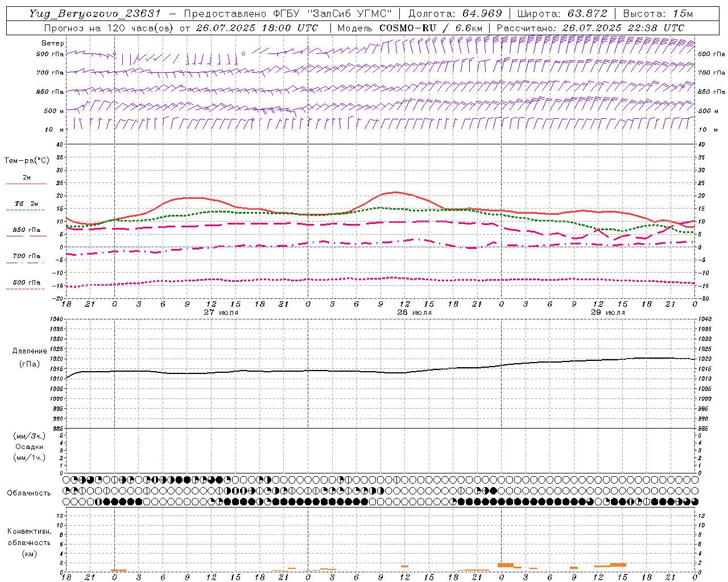
Task: Click the '28 июля' date label
Action: [x=414, y=312]
